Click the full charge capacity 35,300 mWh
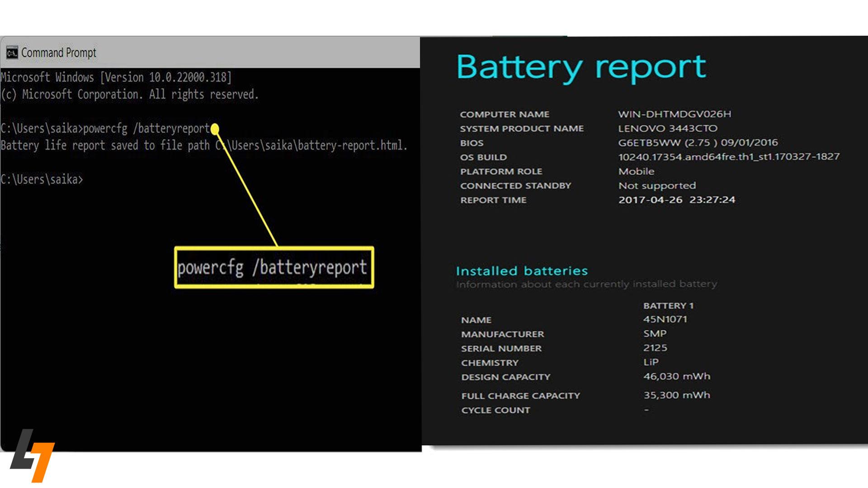This screenshot has width=868, height=488. coord(676,395)
